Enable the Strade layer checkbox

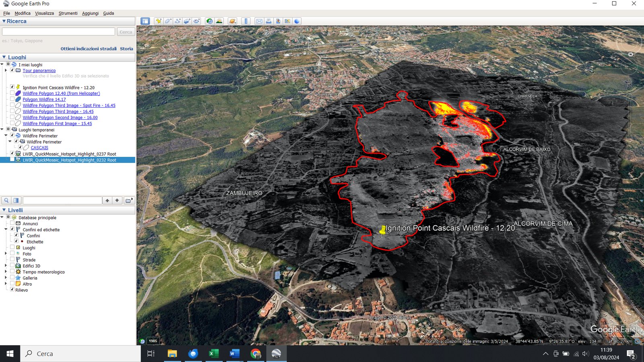click(x=12, y=259)
